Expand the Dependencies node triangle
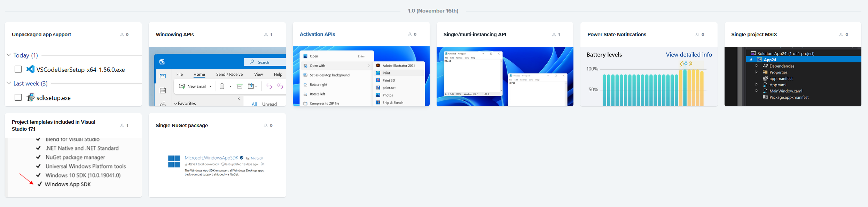Screen dimensions: 868x207 click(x=756, y=66)
